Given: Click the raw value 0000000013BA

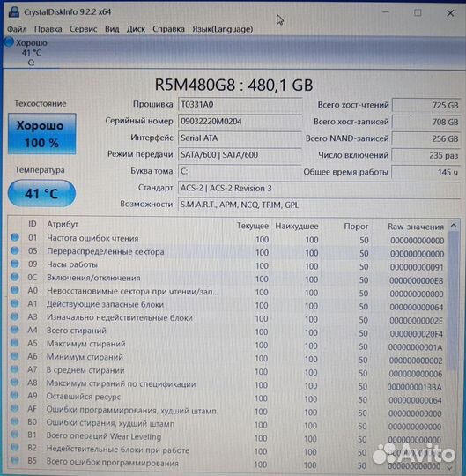Looking at the screenshot, I should pyautogui.click(x=415, y=387).
